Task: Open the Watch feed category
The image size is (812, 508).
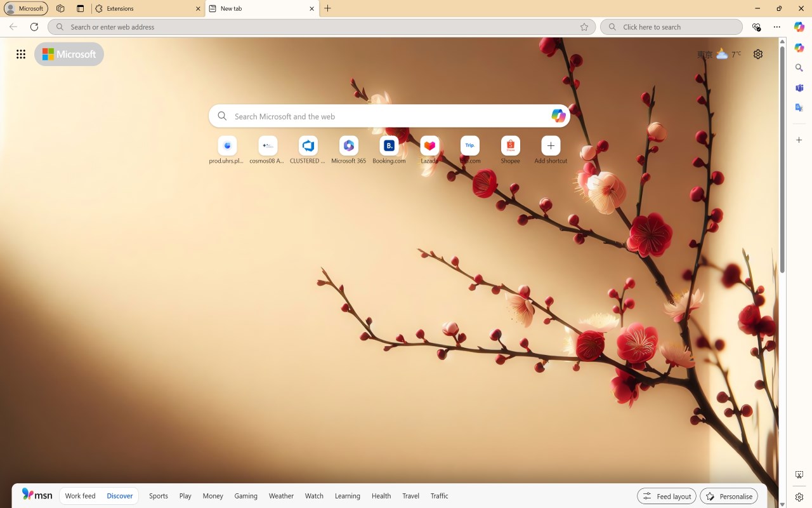Action: 314,496
